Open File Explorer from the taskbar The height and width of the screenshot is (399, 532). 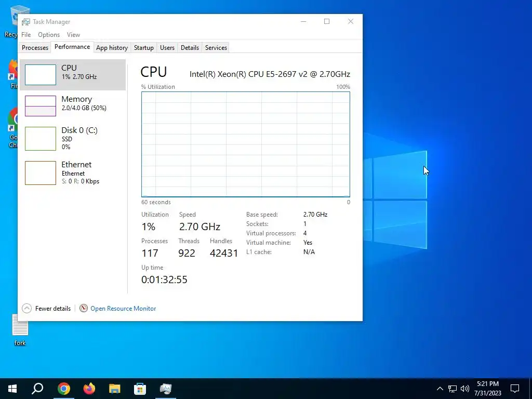[115, 389]
